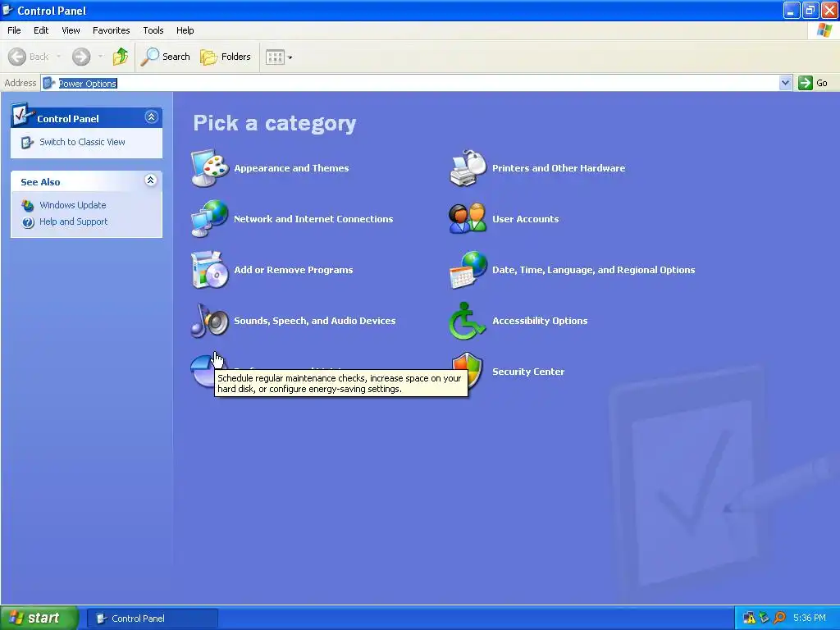Open the Help and Support link
The image size is (840, 630).
click(73, 221)
